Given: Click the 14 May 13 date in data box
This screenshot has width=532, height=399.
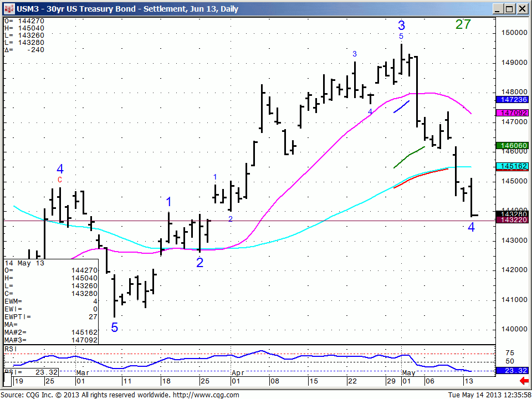Looking at the screenshot, I should coord(24,263).
